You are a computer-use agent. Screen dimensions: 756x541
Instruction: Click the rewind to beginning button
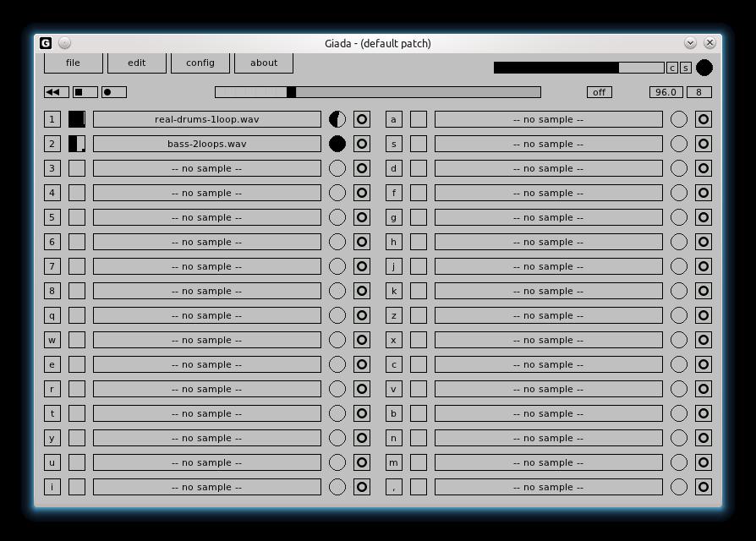(57, 92)
